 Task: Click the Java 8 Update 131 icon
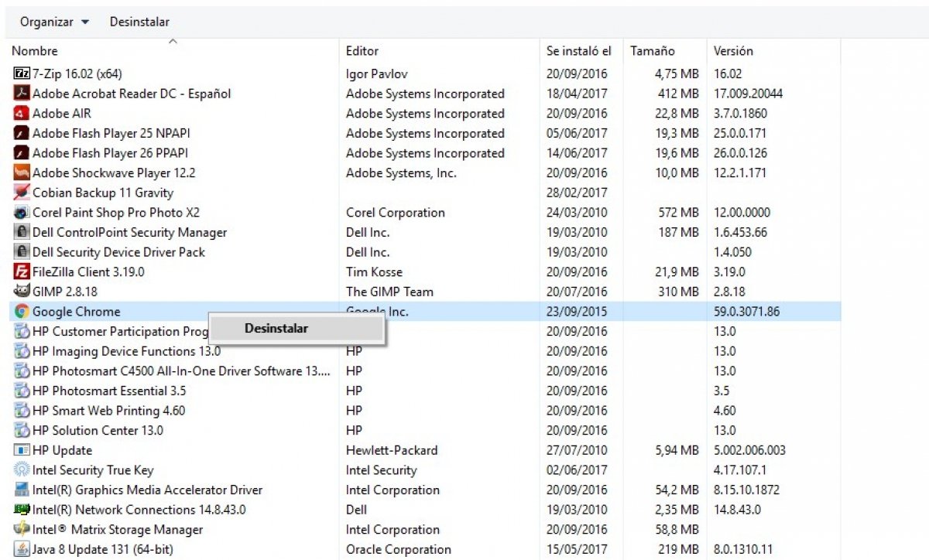[22, 549]
